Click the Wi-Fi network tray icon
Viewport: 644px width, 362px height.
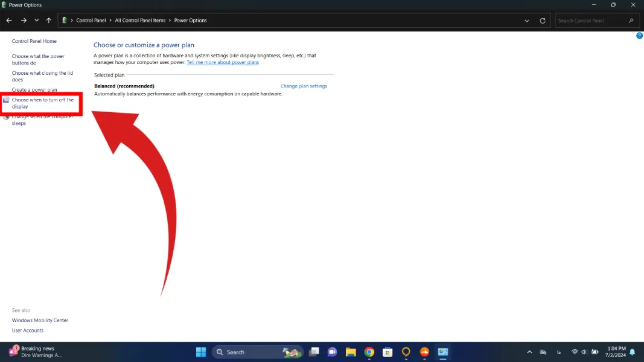point(575,352)
